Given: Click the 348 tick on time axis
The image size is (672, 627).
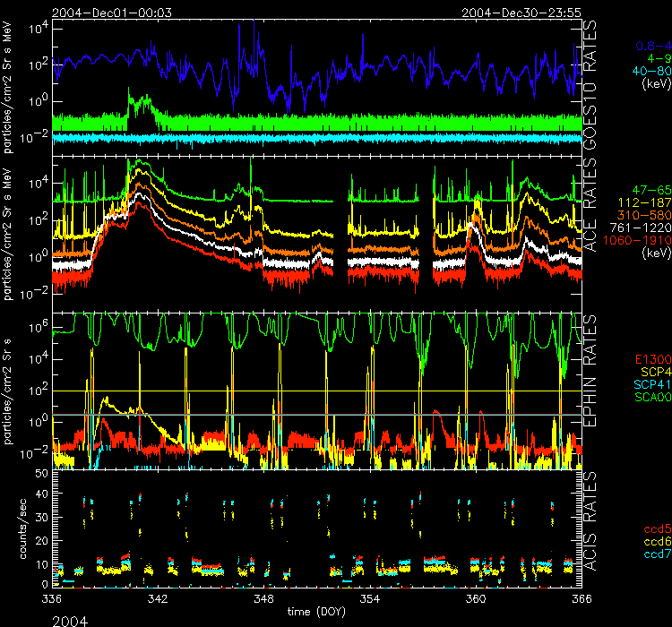Looking at the screenshot, I should tap(263, 598).
